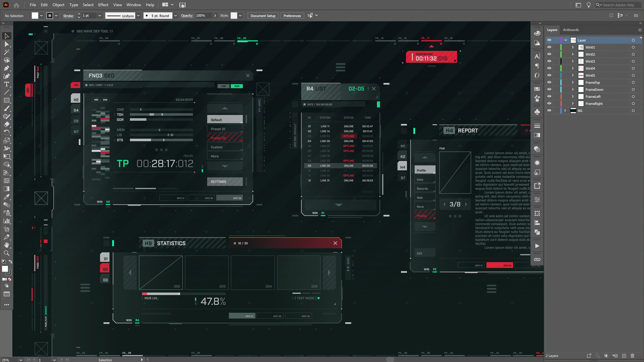Open Document Setup
The width and height of the screenshot is (644, 362).
pyautogui.click(x=263, y=15)
